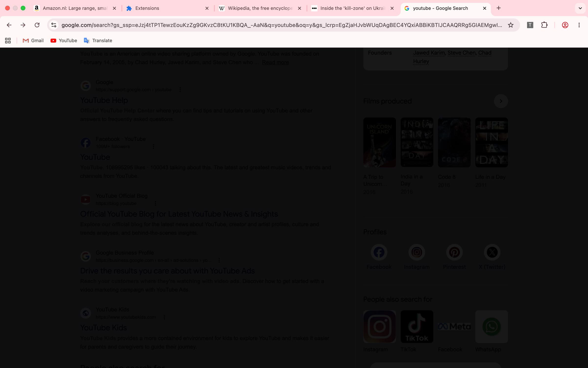Screen dimensions: 588x368
Task: Click the browser back arrow
Action: (x=9, y=25)
